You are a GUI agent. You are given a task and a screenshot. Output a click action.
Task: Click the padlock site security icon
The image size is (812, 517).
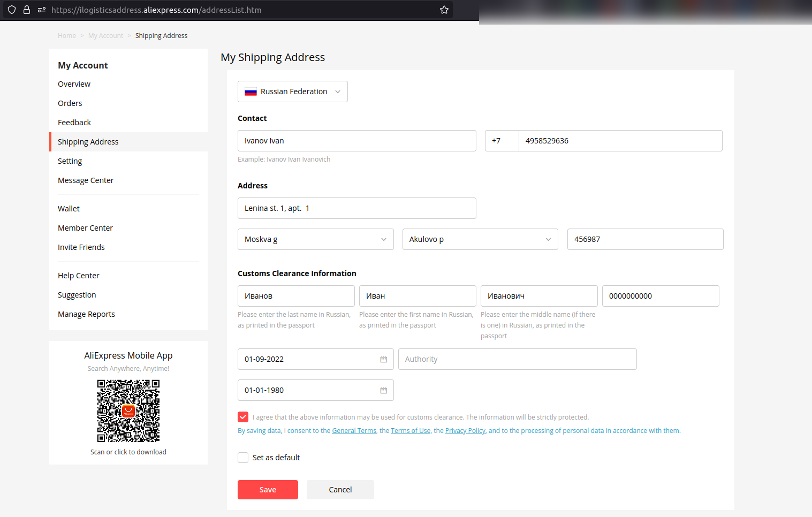point(27,10)
